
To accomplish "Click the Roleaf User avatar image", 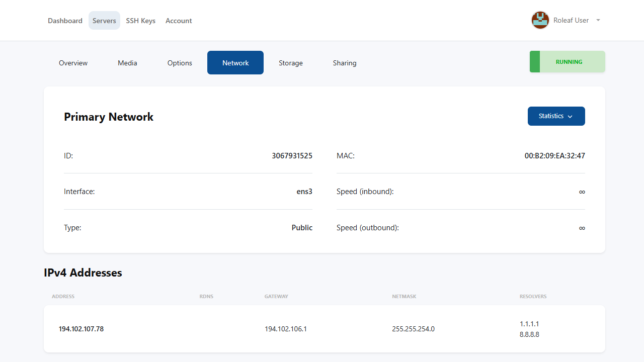I will (540, 21).
